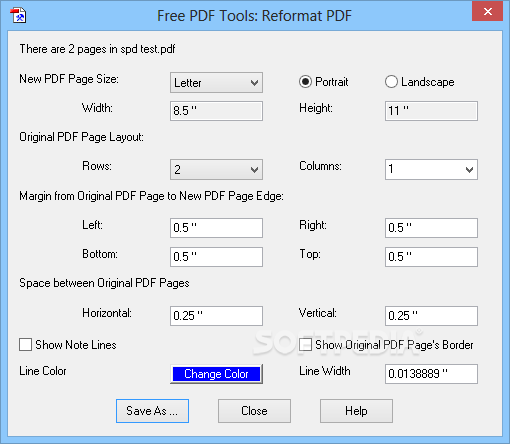Click the 'Original PDF Page Layout:' label
This screenshot has height=444, width=510.
pyautogui.click(x=82, y=137)
